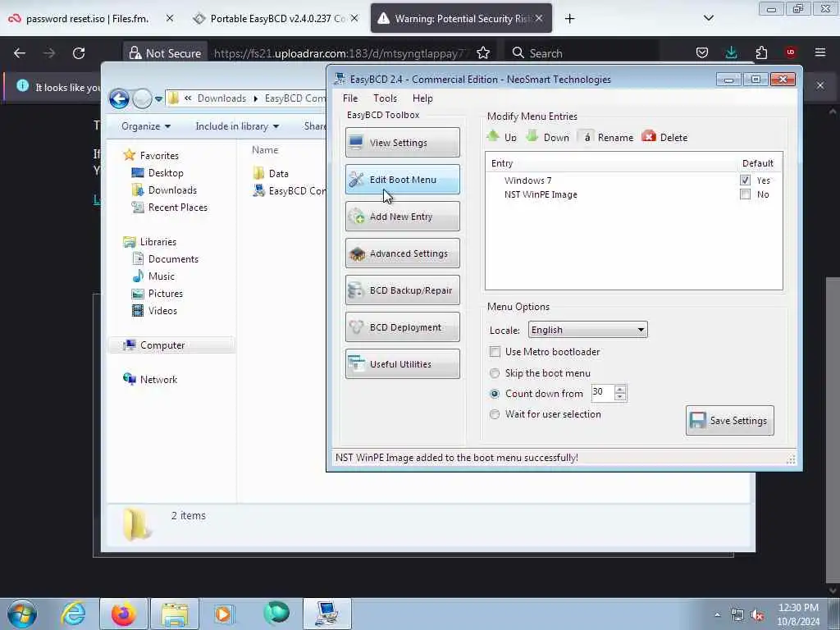Select Count down from radio option
This screenshot has height=630, width=840.
point(495,393)
